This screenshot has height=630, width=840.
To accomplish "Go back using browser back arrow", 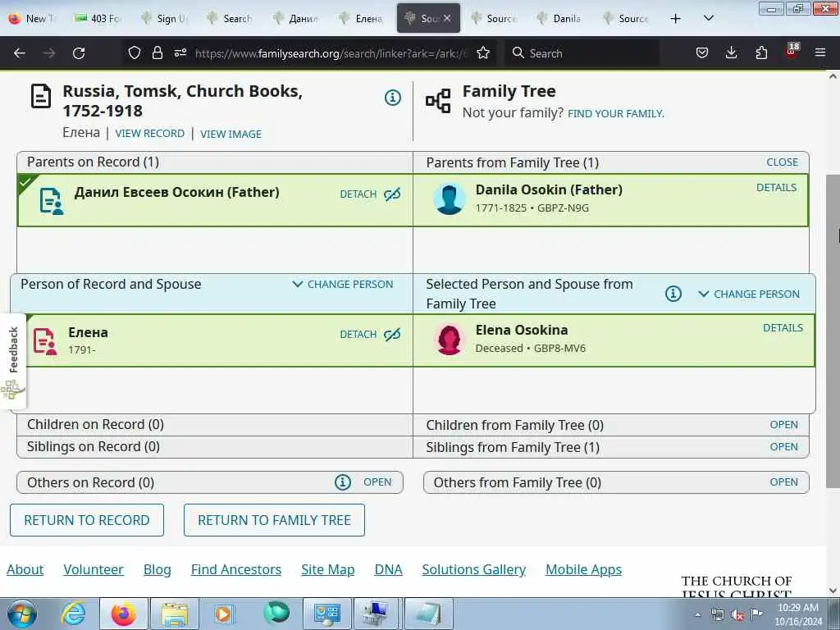I will [20, 53].
